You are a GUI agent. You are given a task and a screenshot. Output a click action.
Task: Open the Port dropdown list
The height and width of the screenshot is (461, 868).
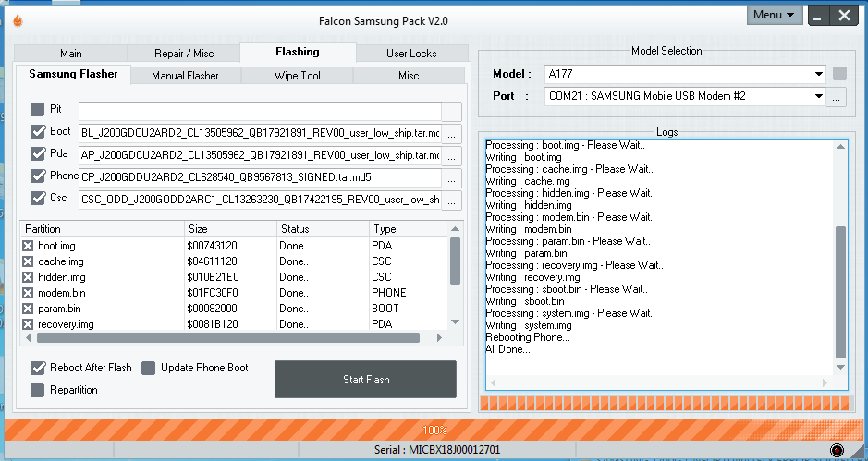pyautogui.click(x=819, y=96)
